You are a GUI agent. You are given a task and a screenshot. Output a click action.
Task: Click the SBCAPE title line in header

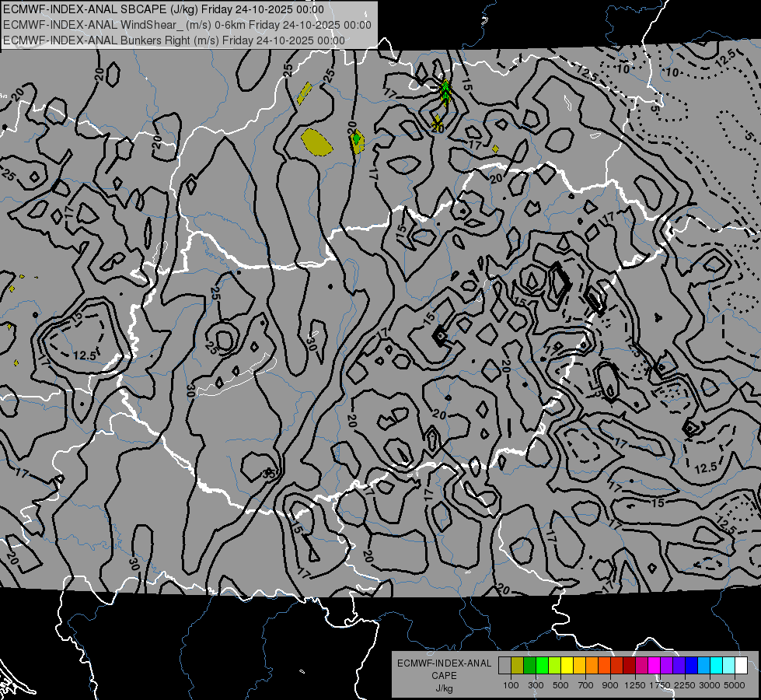163,9
